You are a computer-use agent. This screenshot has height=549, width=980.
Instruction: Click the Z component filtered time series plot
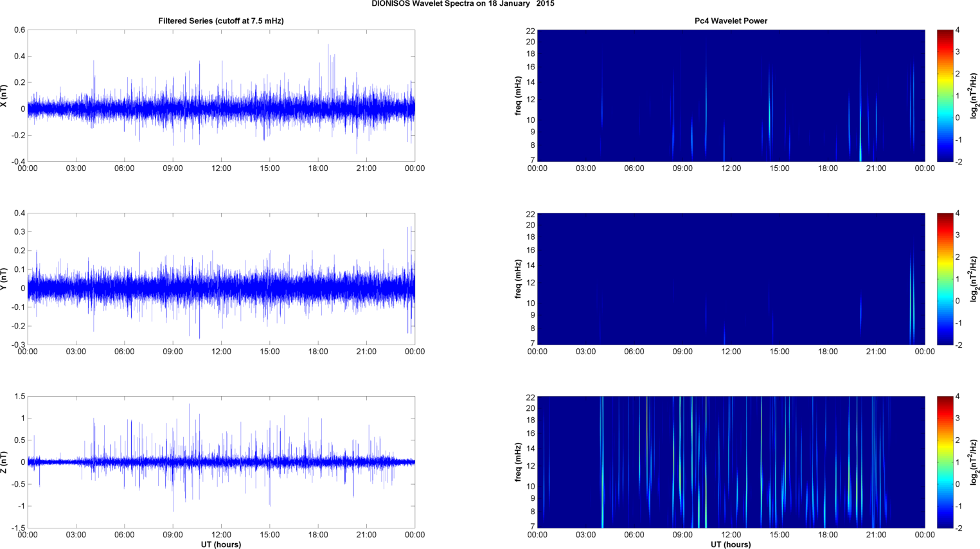(221, 462)
